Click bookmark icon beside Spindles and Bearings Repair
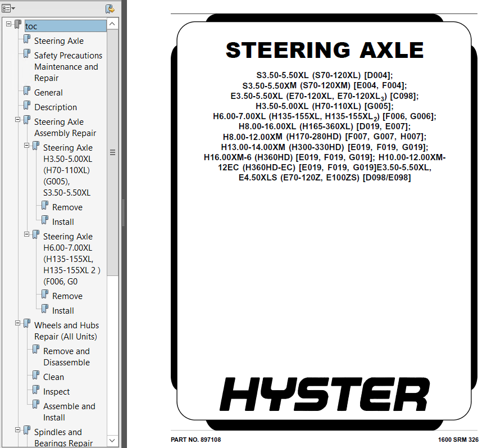Screen dimensions: 496x448 [x=27, y=430]
